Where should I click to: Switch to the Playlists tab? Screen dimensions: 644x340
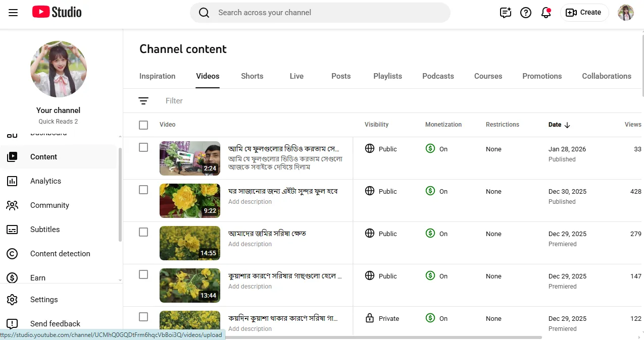click(388, 76)
